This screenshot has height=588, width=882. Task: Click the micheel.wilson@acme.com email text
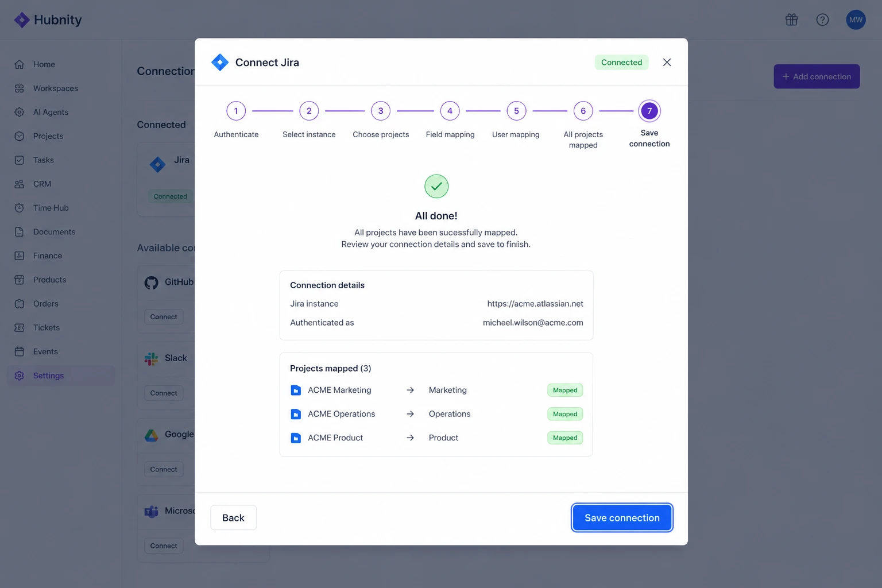point(533,323)
